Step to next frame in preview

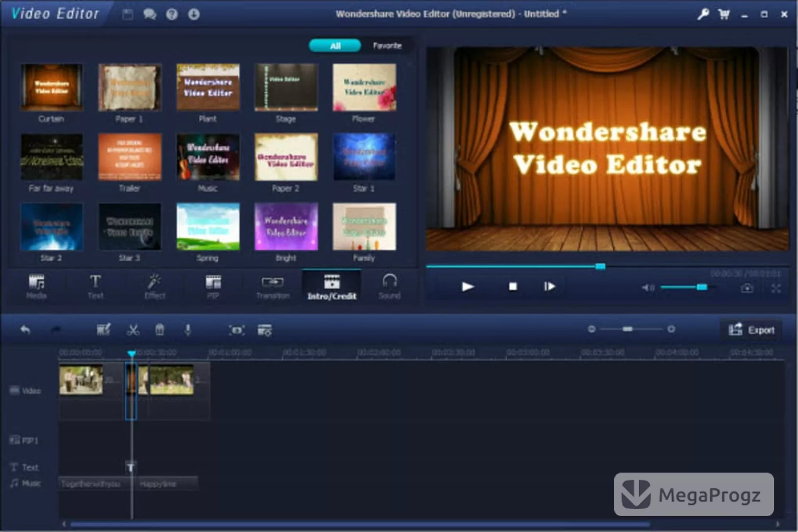coord(549,286)
